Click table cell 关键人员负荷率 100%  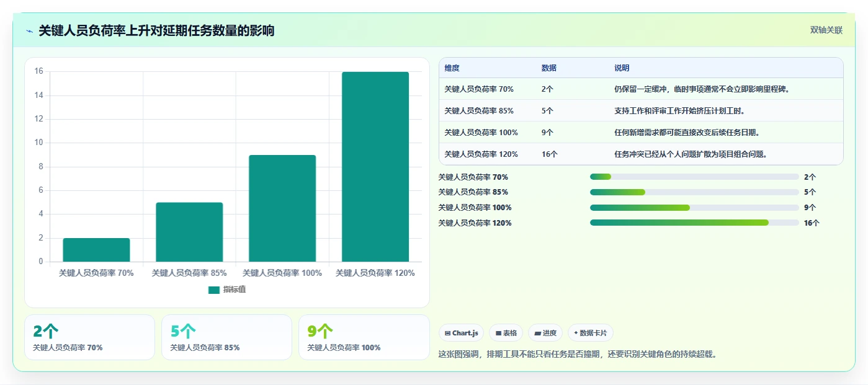click(x=481, y=133)
